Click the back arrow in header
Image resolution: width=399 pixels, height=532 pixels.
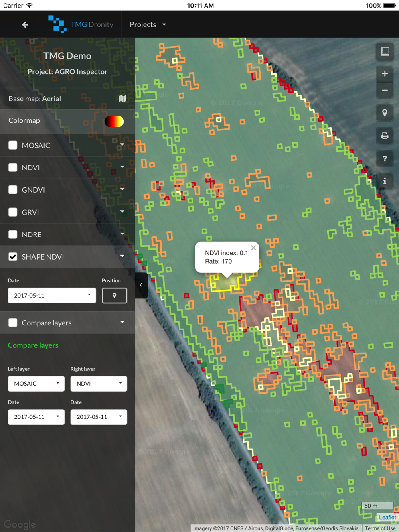[x=25, y=25]
